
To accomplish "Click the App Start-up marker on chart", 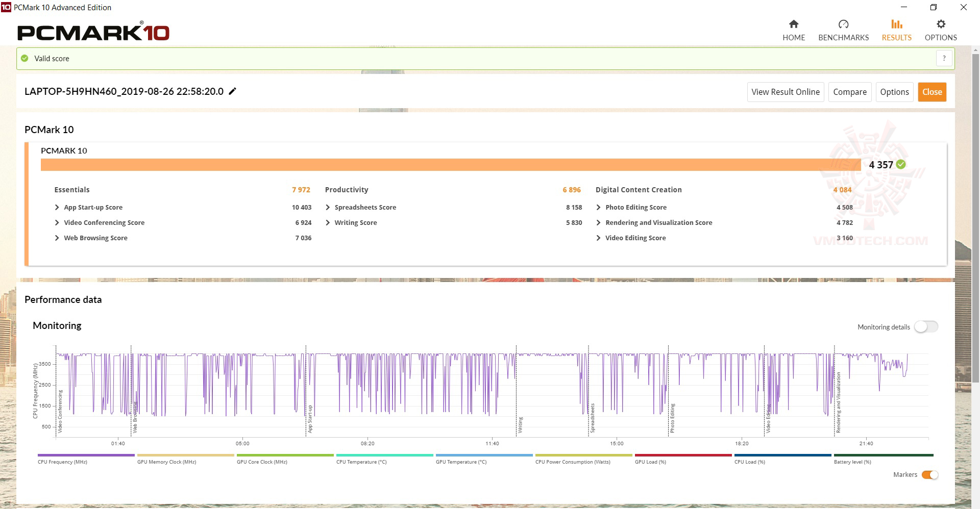I will click(x=310, y=419).
